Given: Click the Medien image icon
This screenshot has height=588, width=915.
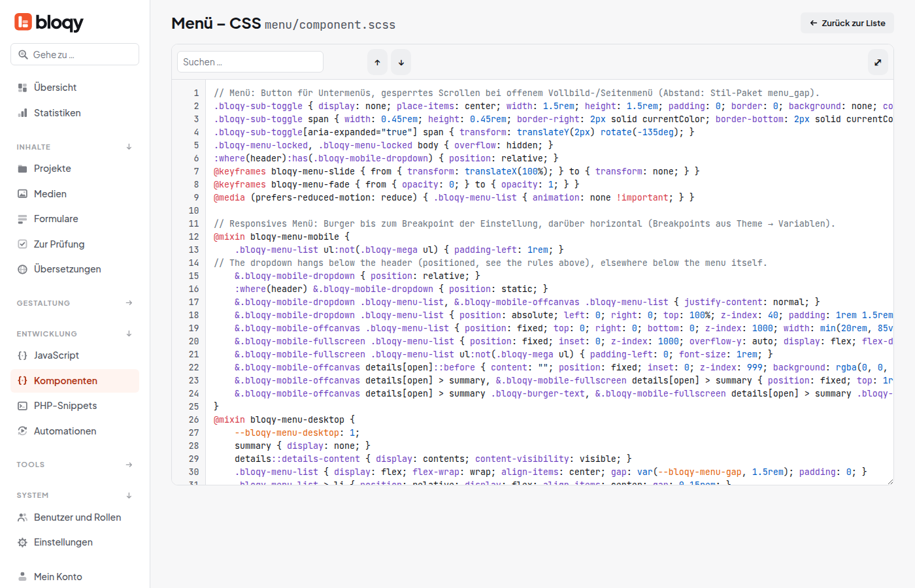Looking at the screenshot, I should tap(22, 194).
